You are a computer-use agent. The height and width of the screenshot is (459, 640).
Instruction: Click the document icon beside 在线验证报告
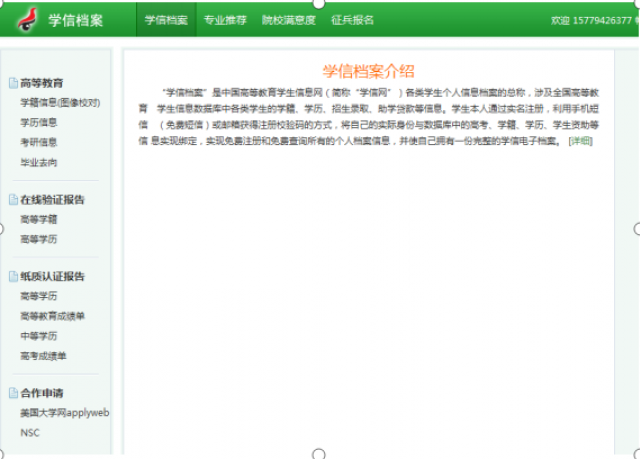click(x=13, y=200)
